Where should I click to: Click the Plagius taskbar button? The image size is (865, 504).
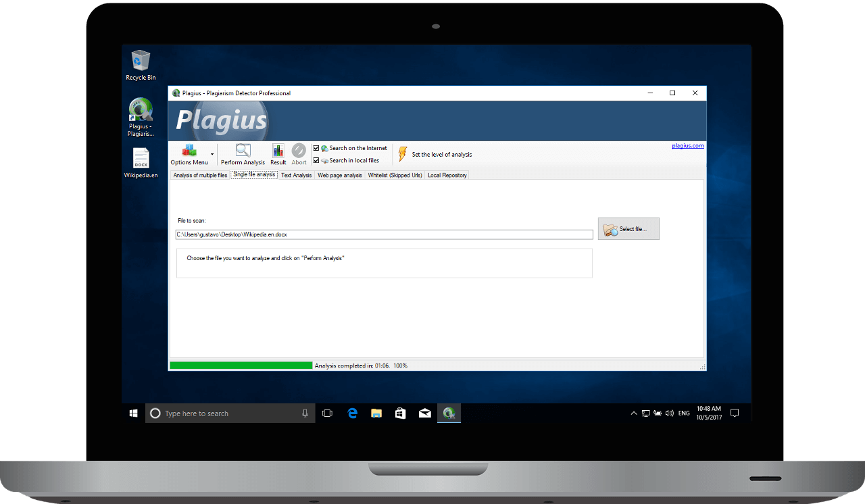(449, 413)
